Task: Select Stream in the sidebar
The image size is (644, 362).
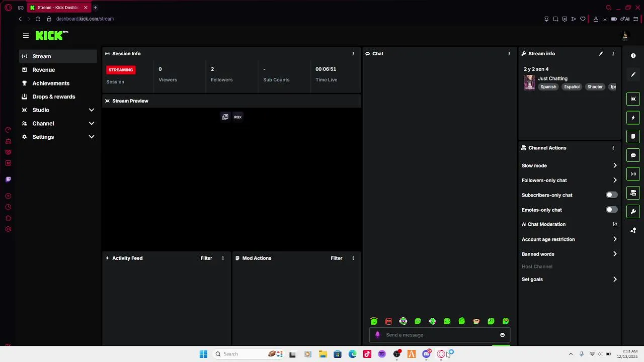Action: click(58, 56)
